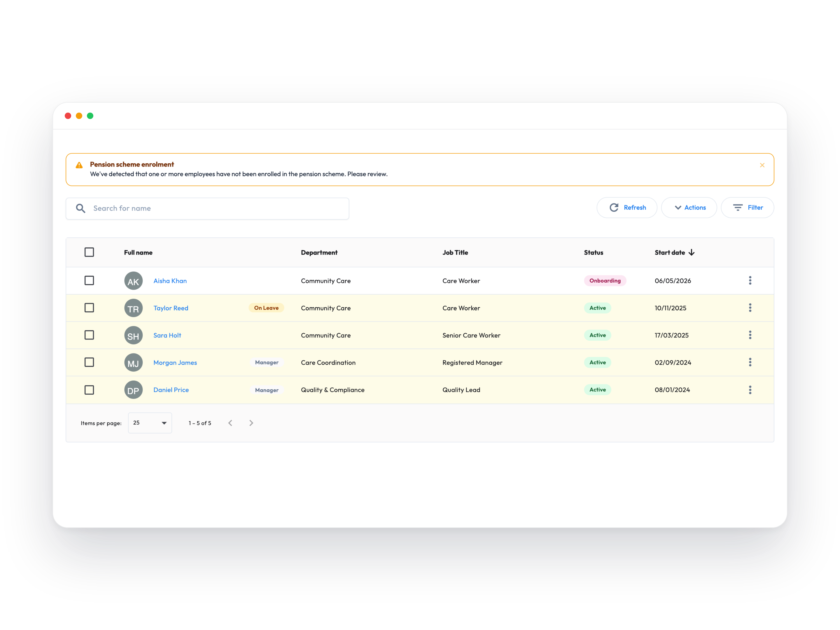Image resolution: width=840 pixels, height=630 pixels.
Task: Open Daniel Price's profile link
Action: [x=171, y=390]
